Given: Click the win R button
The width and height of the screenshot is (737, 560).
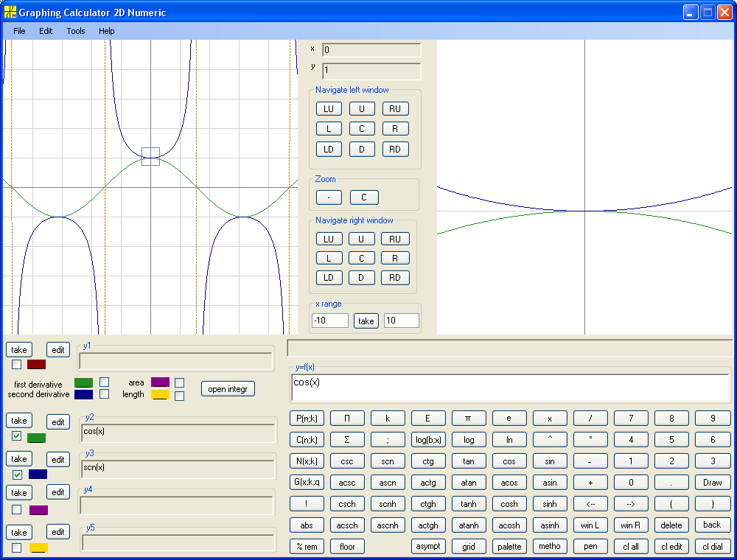Looking at the screenshot, I should pos(631,525).
